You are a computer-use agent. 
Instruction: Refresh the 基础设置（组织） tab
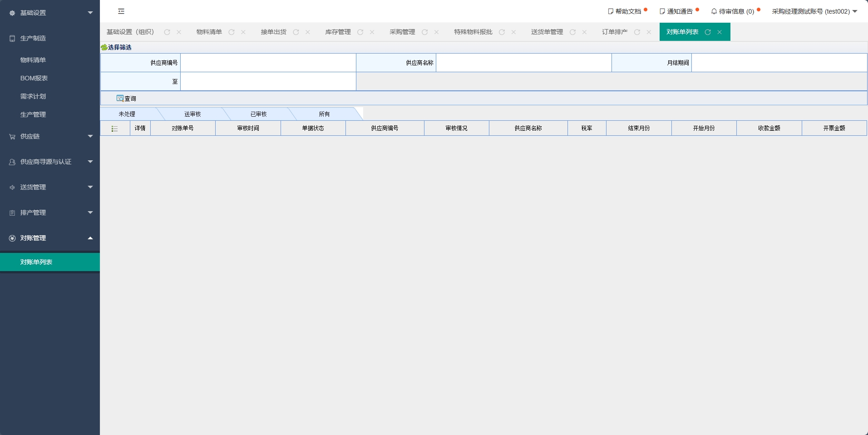click(x=167, y=32)
